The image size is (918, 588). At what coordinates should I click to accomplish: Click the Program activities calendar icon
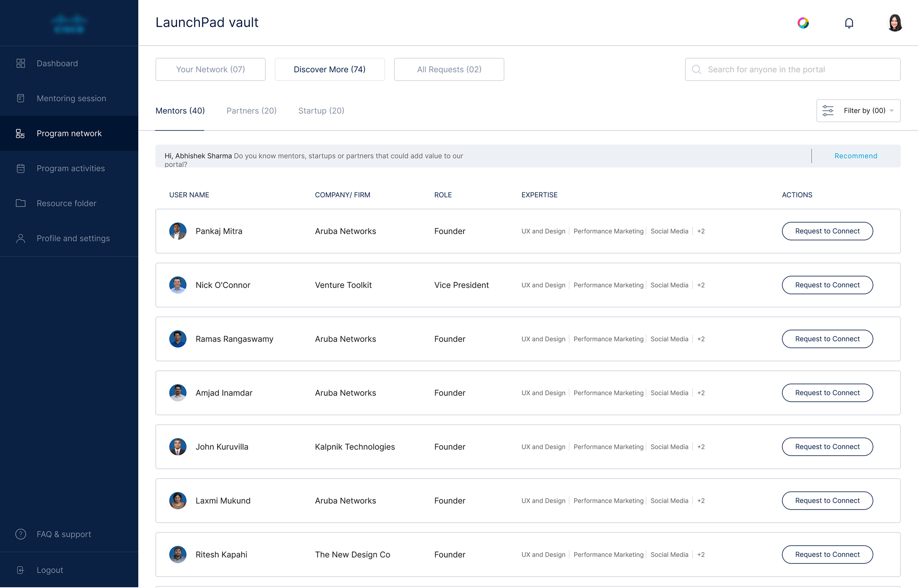pos(21,168)
